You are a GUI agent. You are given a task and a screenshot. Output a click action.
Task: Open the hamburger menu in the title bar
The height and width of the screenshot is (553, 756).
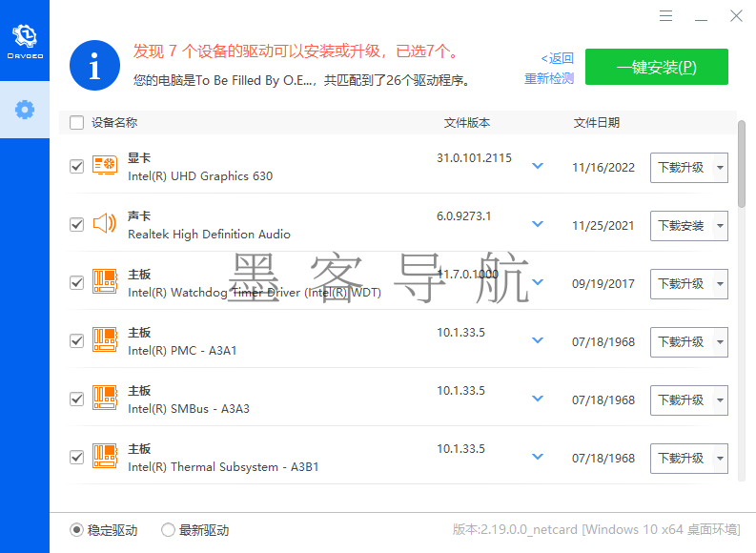pos(665,16)
